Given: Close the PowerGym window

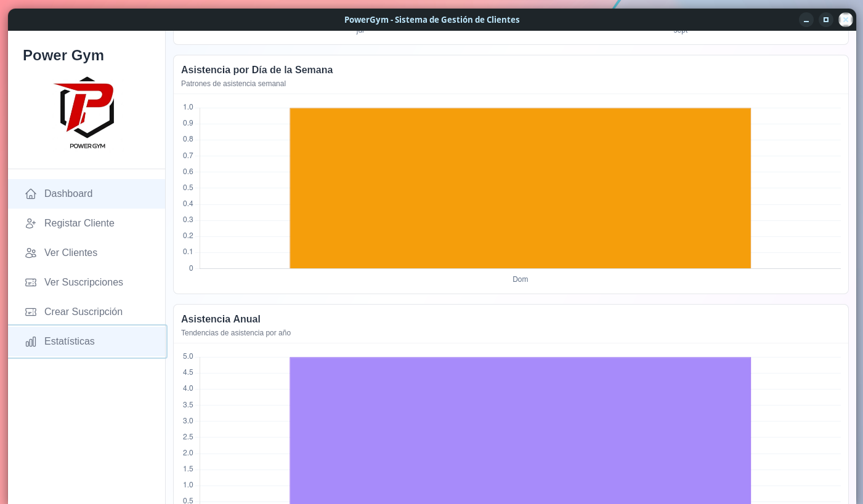Looking at the screenshot, I should 846,20.
